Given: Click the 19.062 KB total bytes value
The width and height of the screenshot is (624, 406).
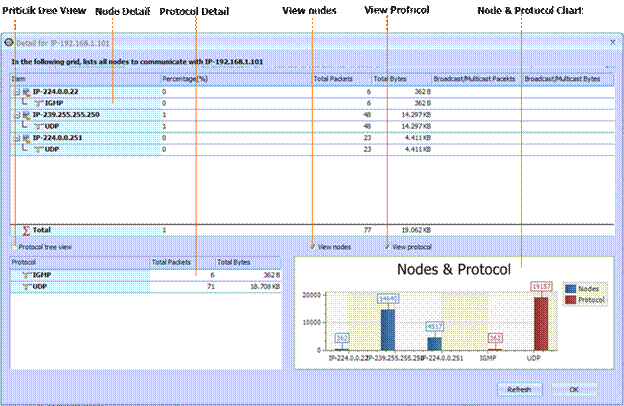Looking at the screenshot, I should 416,230.
